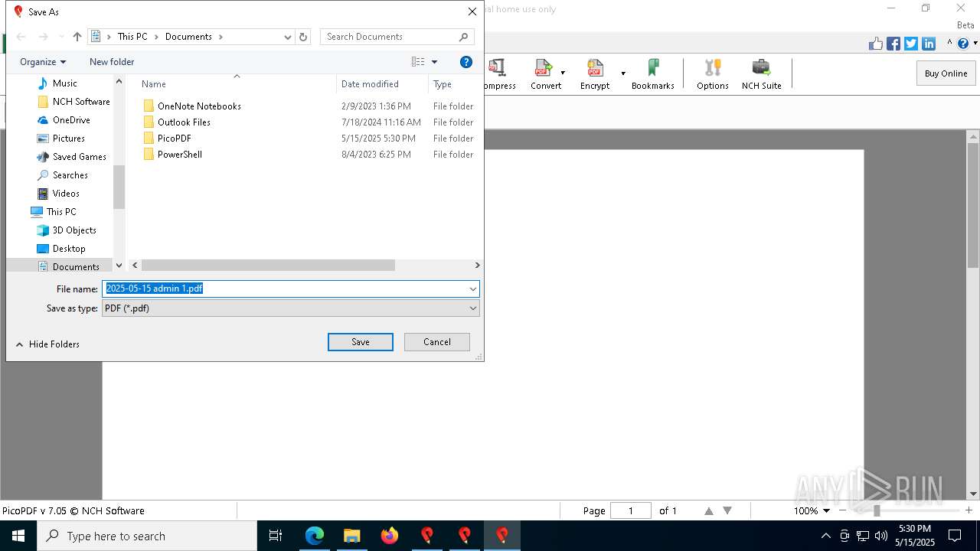Click the Twitter share icon
This screenshot has height=551, width=980.
(911, 44)
